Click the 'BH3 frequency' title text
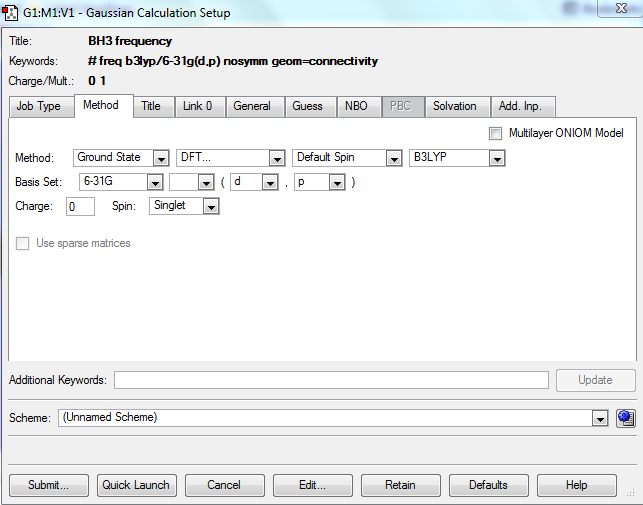The image size is (643, 505). [130, 41]
